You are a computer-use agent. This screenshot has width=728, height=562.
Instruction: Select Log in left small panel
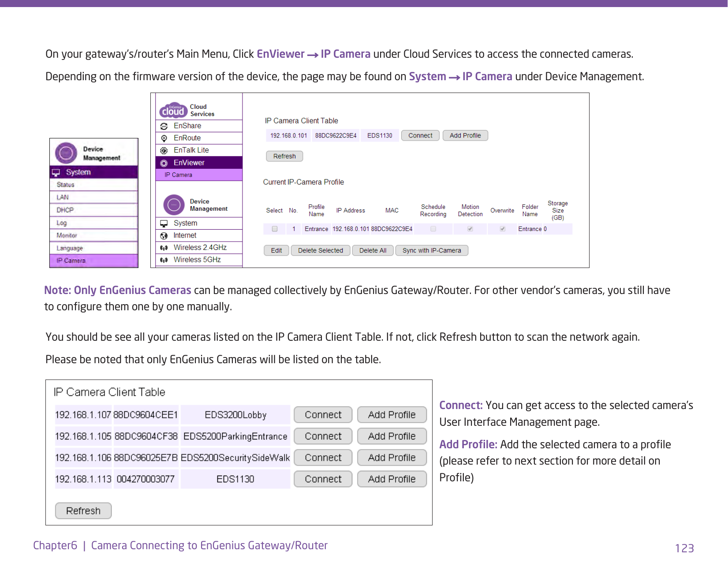[x=94, y=223]
